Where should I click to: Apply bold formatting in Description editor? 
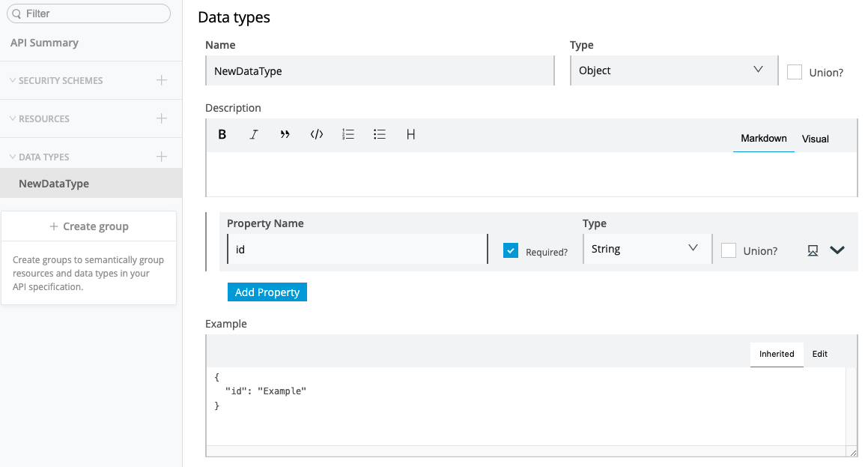[x=222, y=135]
